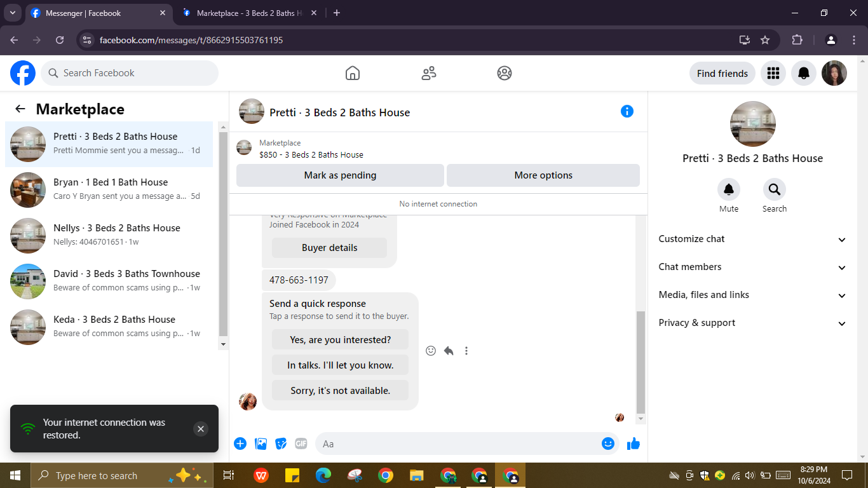Open more options dots beside message
The image size is (868, 488).
click(x=466, y=351)
